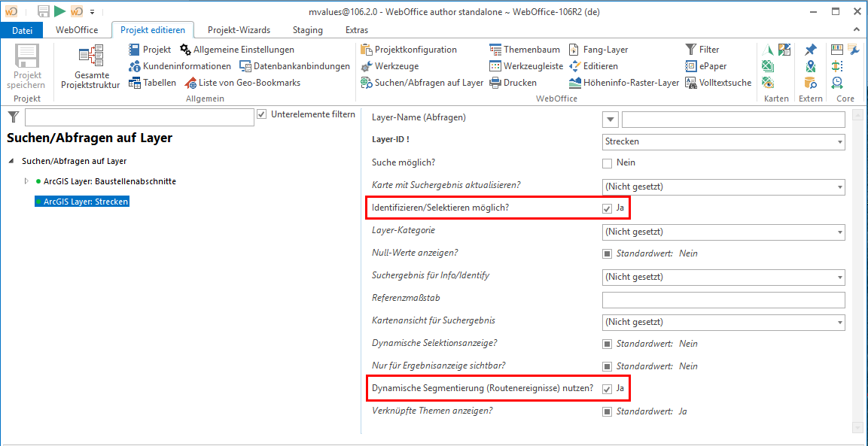868x446 pixels.
Task: Click the Referenzmaßstab input field
Action: click(723, 299)
